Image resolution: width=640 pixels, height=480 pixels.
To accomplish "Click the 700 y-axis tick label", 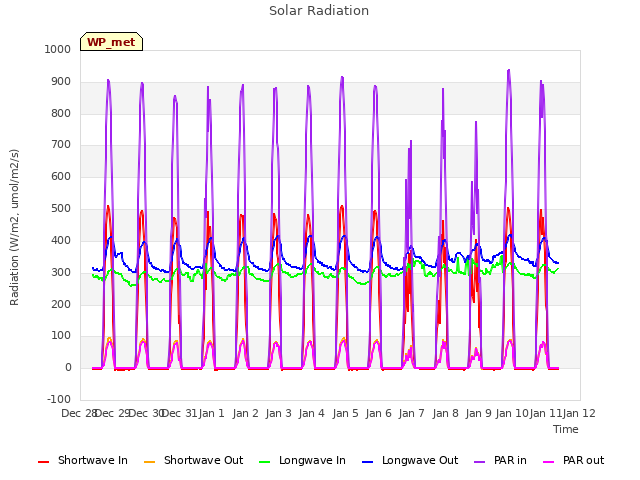I will coord(61,144).
